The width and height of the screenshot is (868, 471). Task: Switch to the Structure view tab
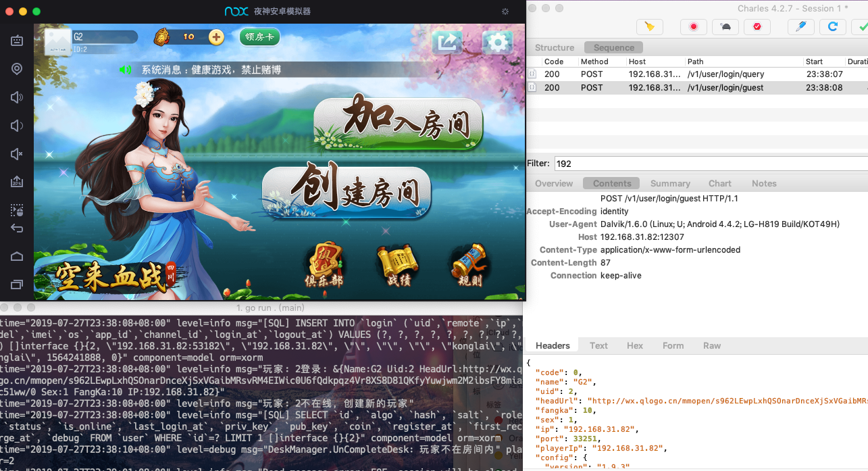coord(555,47)
